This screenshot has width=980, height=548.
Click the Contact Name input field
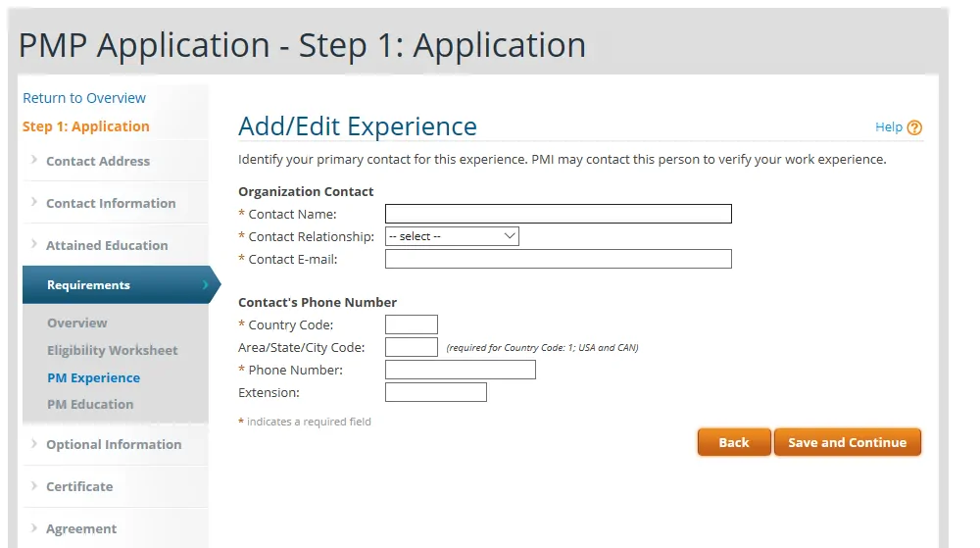tap(558, 214)
